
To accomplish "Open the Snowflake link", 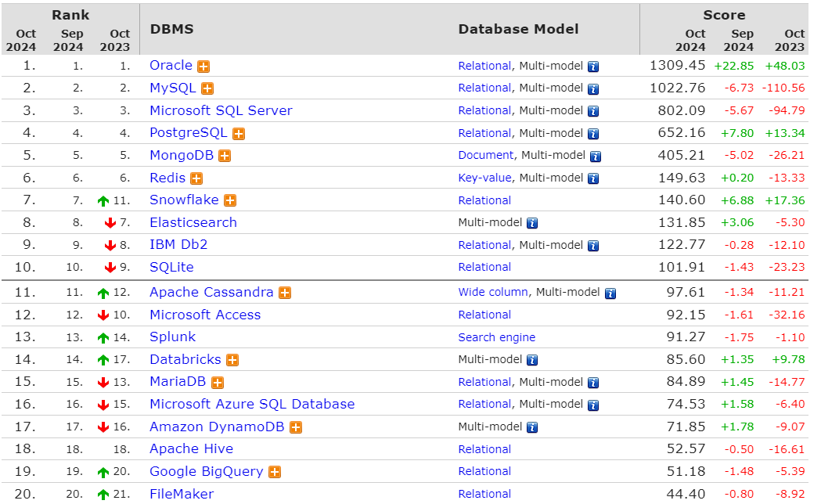I will [x=184, y=200].
